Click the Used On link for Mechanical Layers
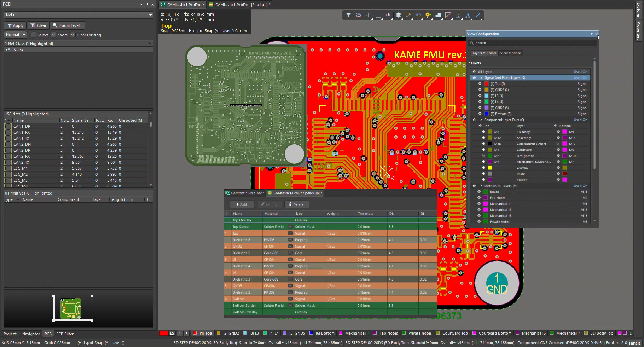The height and width of the screenshot is (347, 644). (x=580, y=186)
